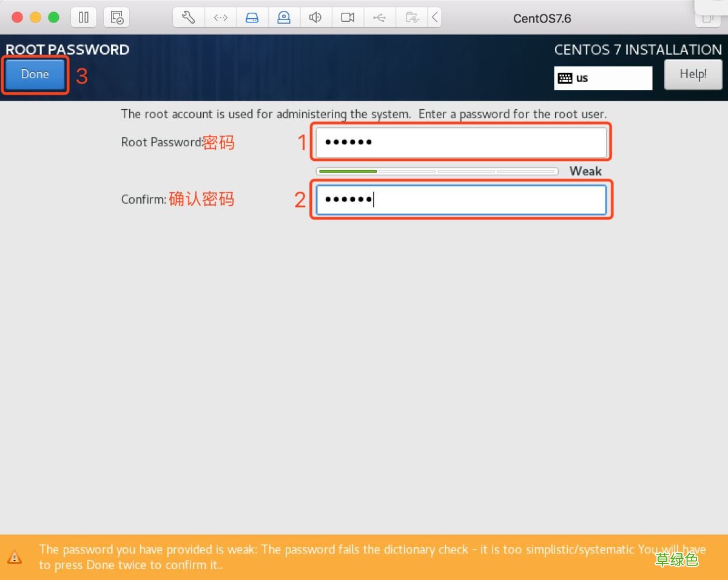Pause the virtual machine
The width and height of the screenshot is (728, 580).
[83, 17]
